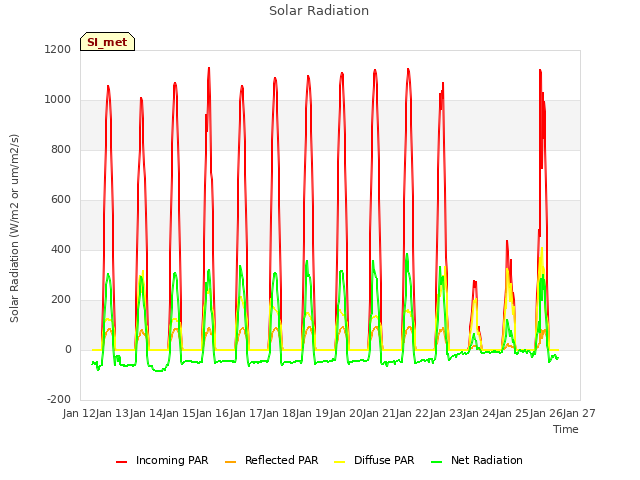The image size is (640, 480).
Task: Click the Incoming PAR peak on Jan 26
Action: 540,70
